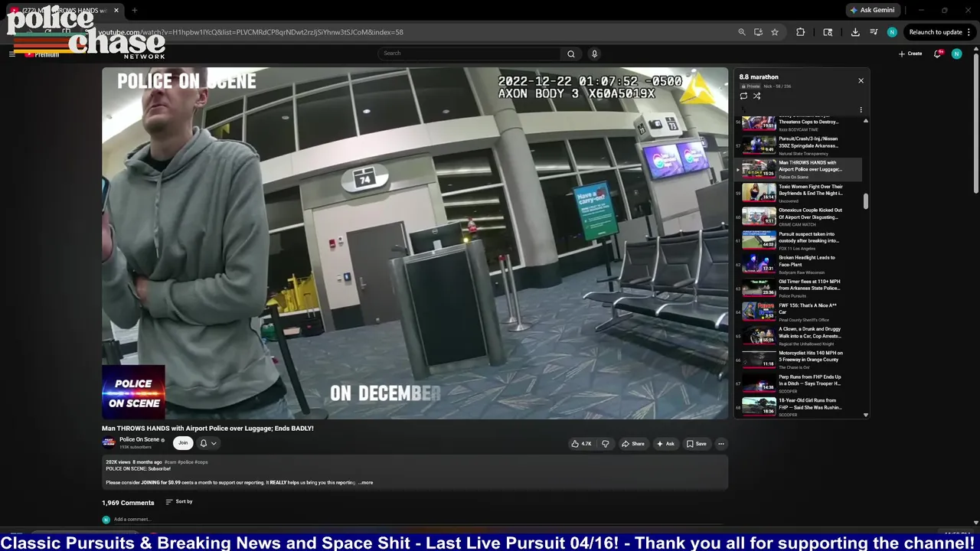Bookmark this page with the star icon
The height and width of the screenshot is (551, 980).
pos(775,32)
